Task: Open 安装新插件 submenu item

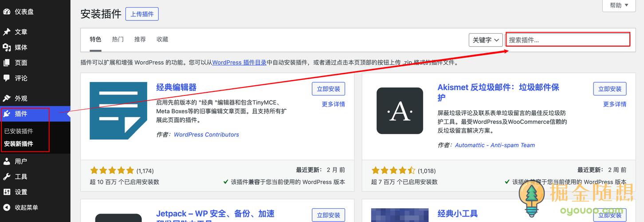Action: tap(19, 144)
